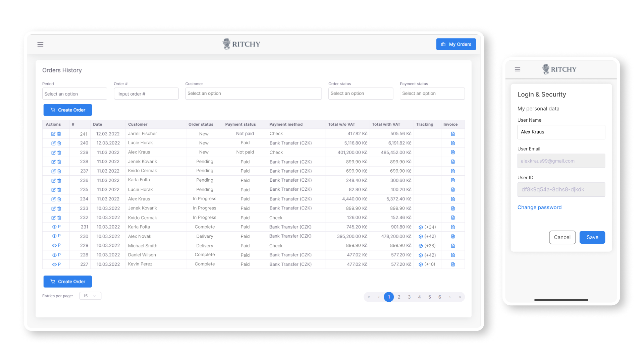Jump to the last page with double chevron

pyautogui.click(x=460, y=297)
